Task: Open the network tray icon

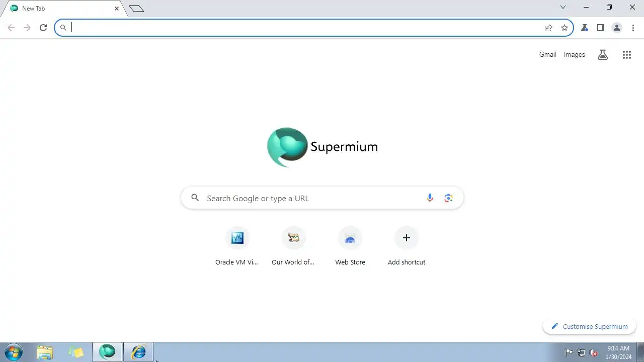Action: pos(581,352)
